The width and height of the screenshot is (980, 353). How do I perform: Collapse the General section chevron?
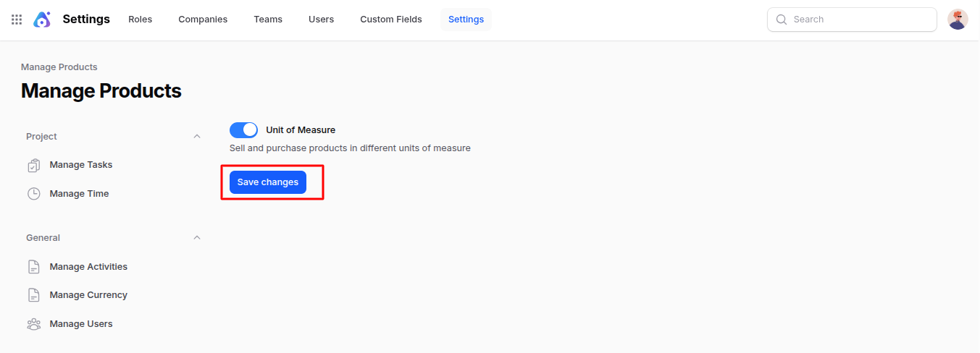197,237
